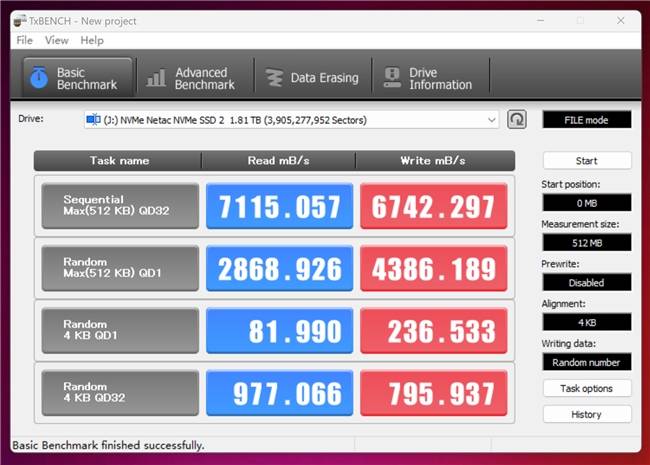The height and width of the screenshot is (465, 650).
Task: Click the Random Max(512 KB) QD1 task button
Action: (x=120, y=268)
